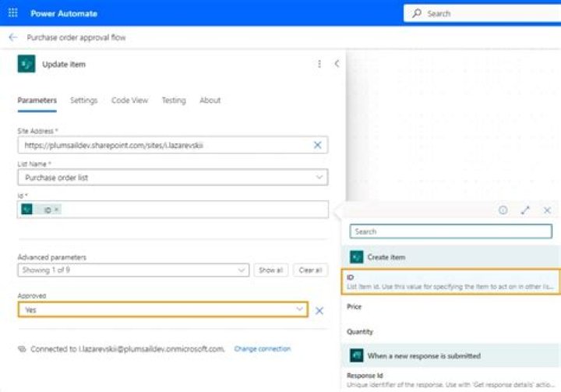Collapse When a new response is submitted section
561x392 pixels.
point(451,355)
